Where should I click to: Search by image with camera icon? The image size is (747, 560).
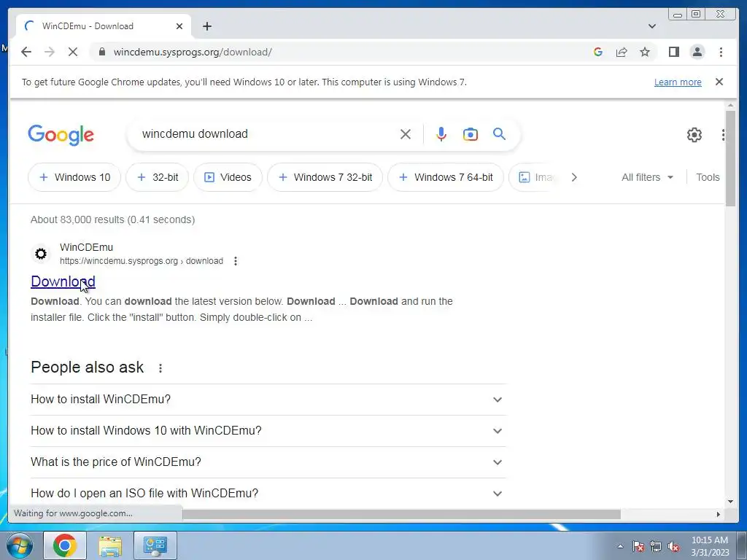pos(471,134)
